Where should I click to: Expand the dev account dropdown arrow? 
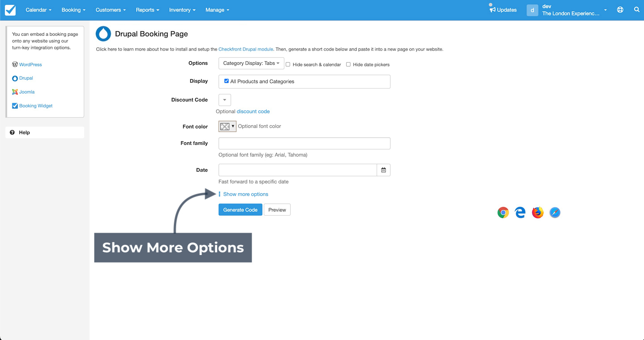coord(605,10)
